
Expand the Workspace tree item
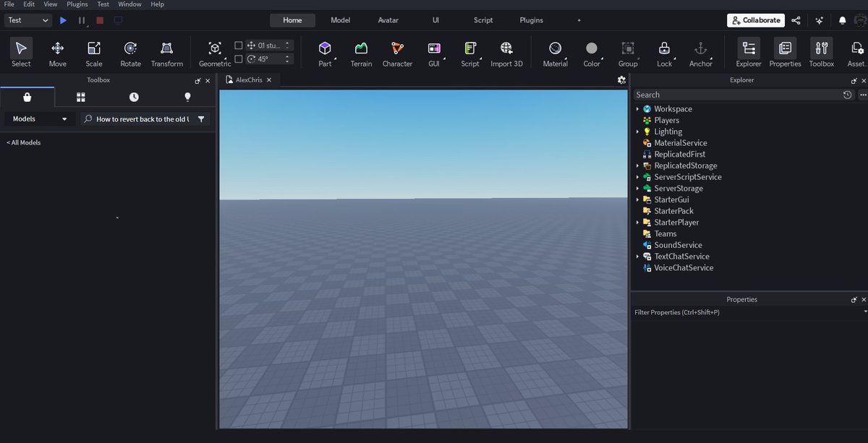click(x=637, y=108)
